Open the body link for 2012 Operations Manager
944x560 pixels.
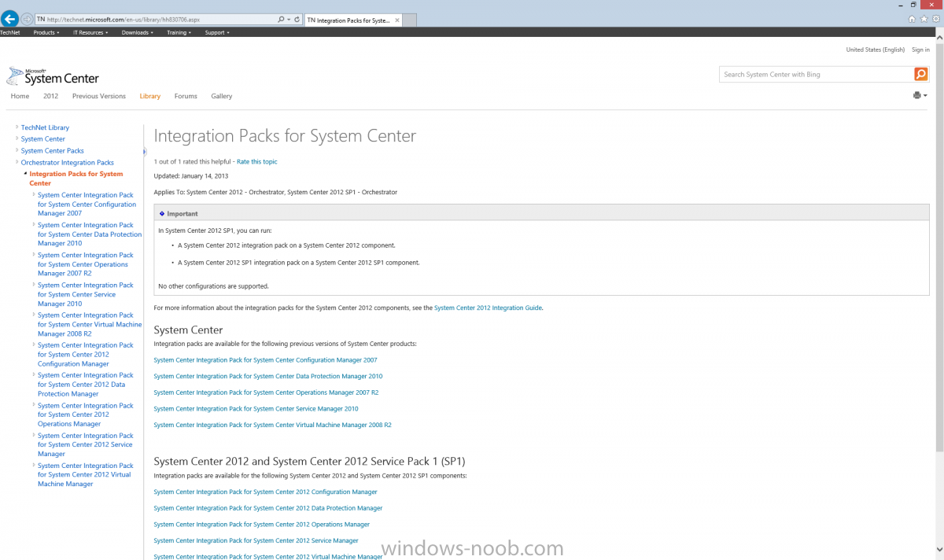pyautogui.click(x=261, y=525)
